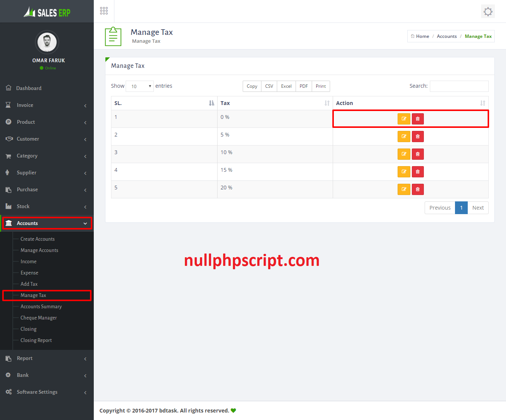The width and height of the screenshot is (506, 420).
Task: Go to Home via the breadcrumb
Action: [x=422, y=36]
